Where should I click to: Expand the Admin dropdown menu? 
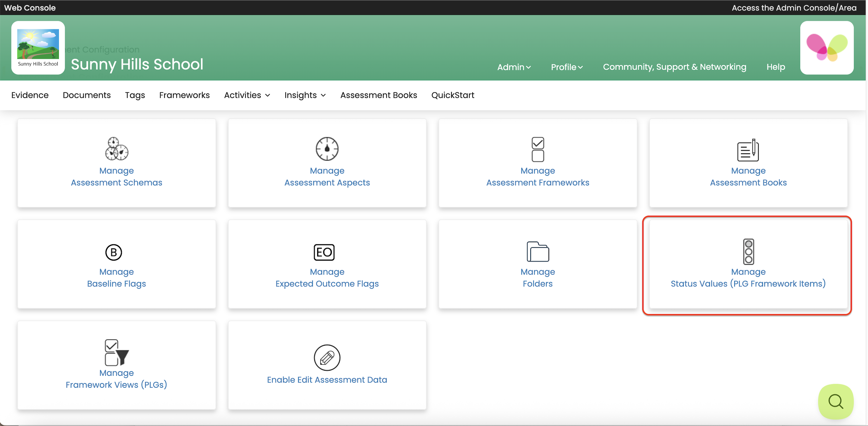click(x=514, y=67)
